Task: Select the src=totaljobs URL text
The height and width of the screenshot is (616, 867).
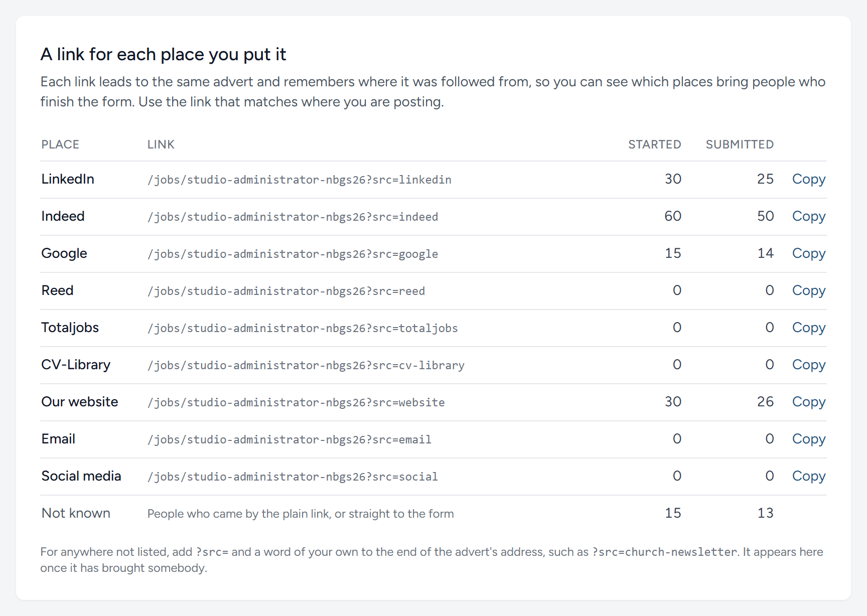Action: [303, 328]
